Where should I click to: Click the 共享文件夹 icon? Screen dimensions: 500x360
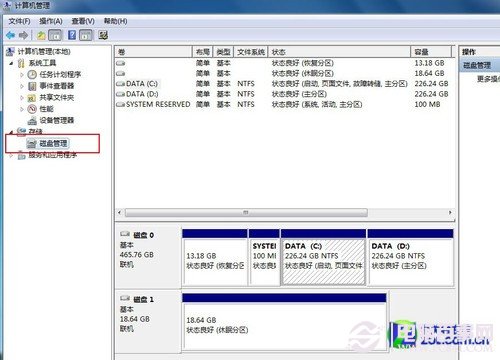[x=32, y=97]
